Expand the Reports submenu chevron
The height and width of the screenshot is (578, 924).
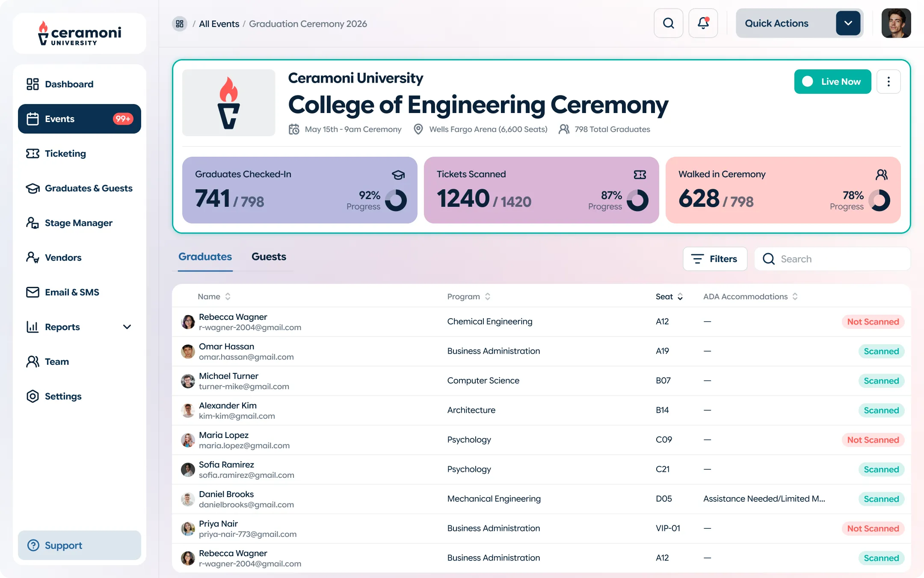click(127, 327)
